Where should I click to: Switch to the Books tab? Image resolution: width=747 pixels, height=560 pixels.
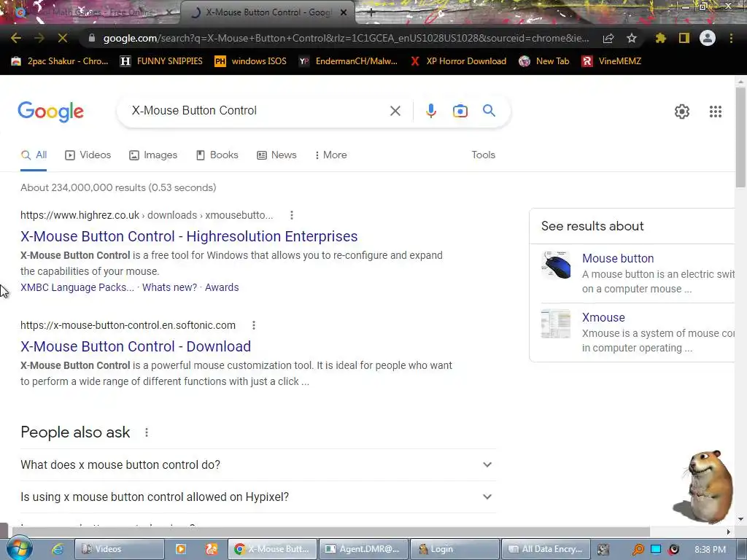click(217, 155)
